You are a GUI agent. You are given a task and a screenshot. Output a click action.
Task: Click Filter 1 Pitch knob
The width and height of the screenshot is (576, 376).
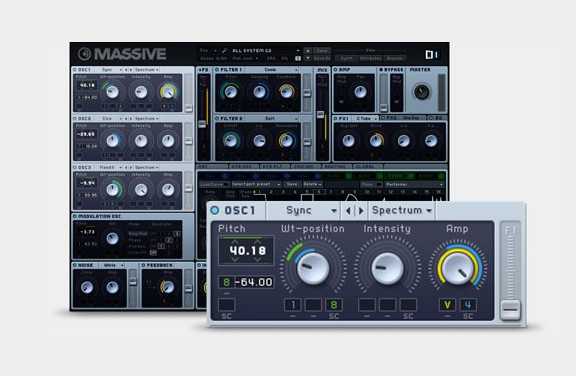pos(231,92)
